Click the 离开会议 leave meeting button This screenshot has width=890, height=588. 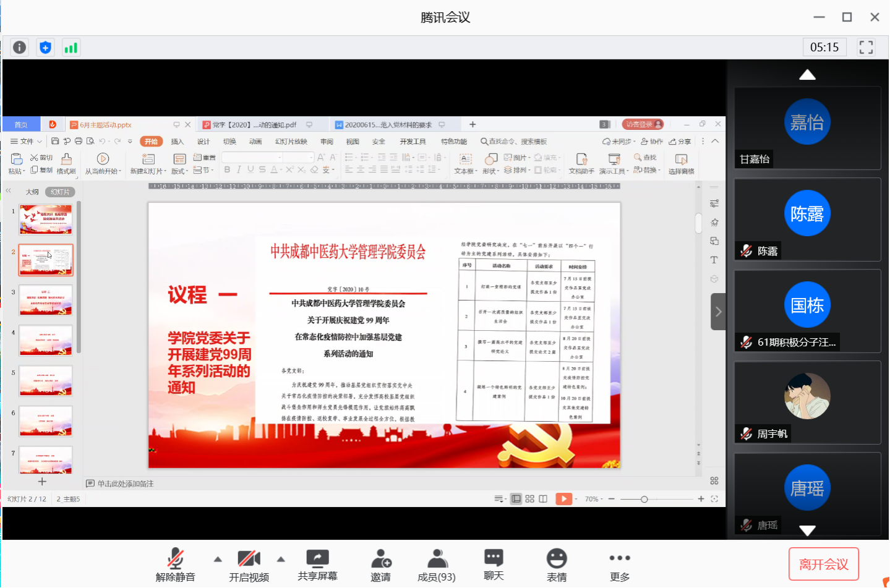click(x=824, y=564)
